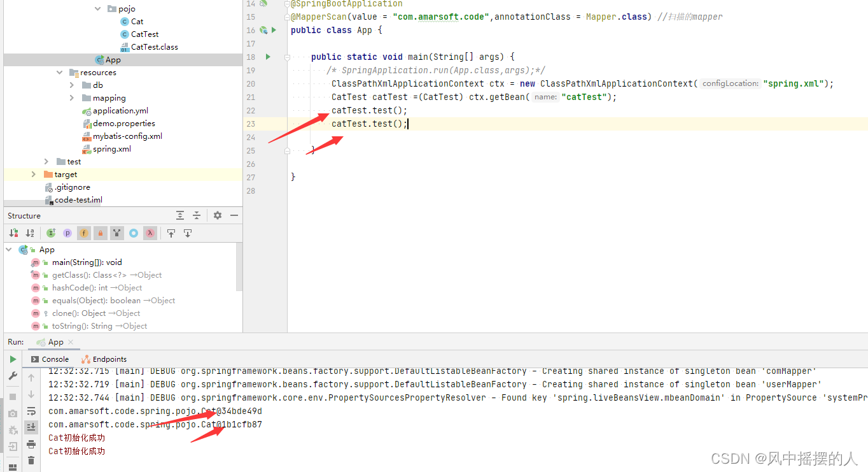This screenshot has width=868, height=472.
Task: Toggle soft-wrap in the console toolbar
Action: point(31,411)
